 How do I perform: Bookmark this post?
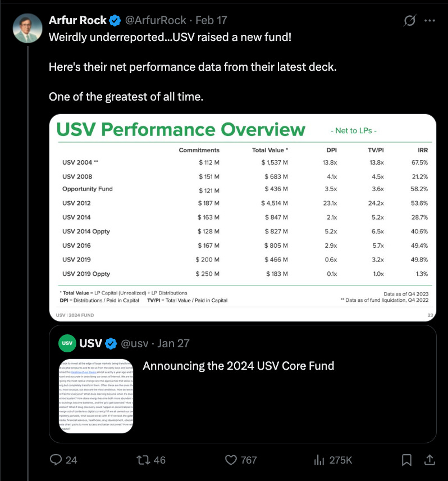[x=406, y=460]
